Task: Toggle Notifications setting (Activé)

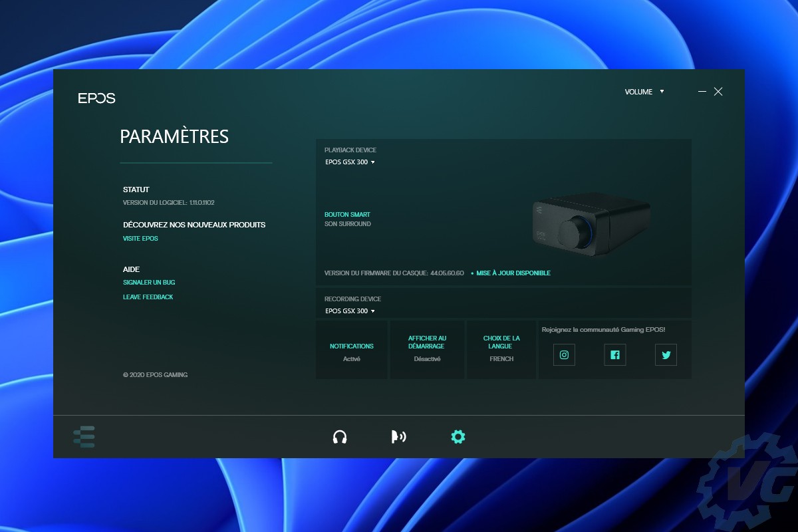Action: 352,352
